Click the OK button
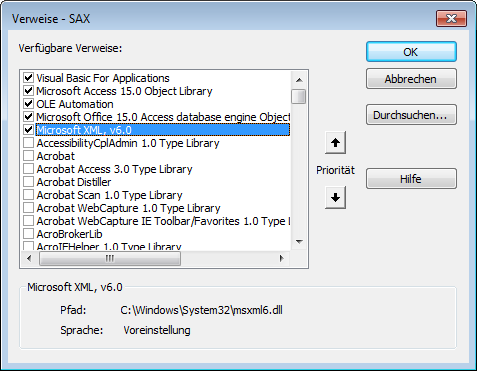 click(411, 52)
